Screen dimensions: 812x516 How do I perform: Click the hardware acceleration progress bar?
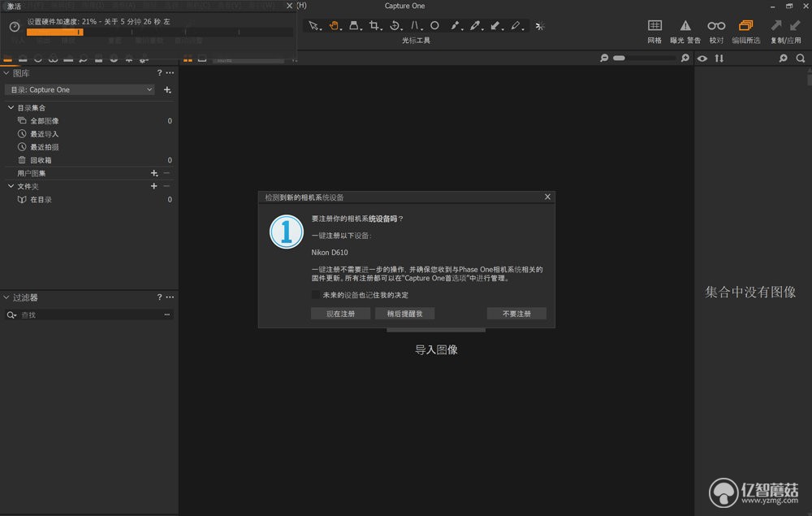click(x=159, y=33)
